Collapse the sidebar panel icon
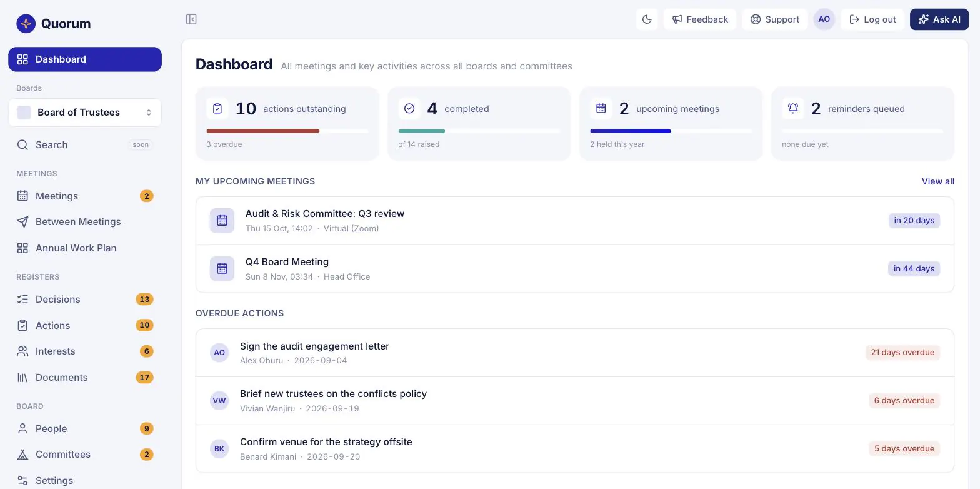The width and height of the screenshot is (980, 489). [191, 19]
